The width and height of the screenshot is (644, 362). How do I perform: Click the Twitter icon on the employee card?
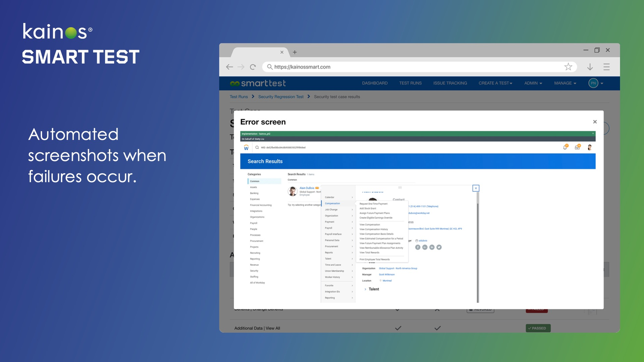tap(439, 247)
